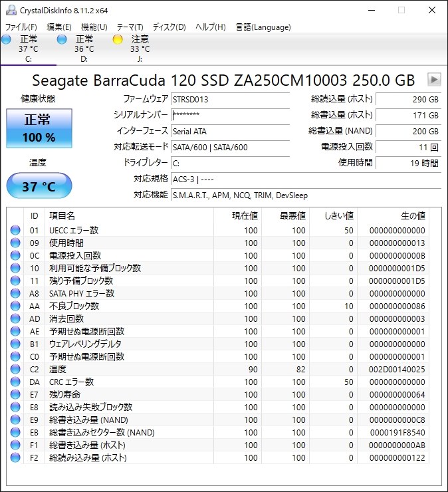This screenshot has width=448, height=492.
Task: Click the 総書込量 (NAND) value 200 GB
Action: pyautogui.click(x=409, y=131)
